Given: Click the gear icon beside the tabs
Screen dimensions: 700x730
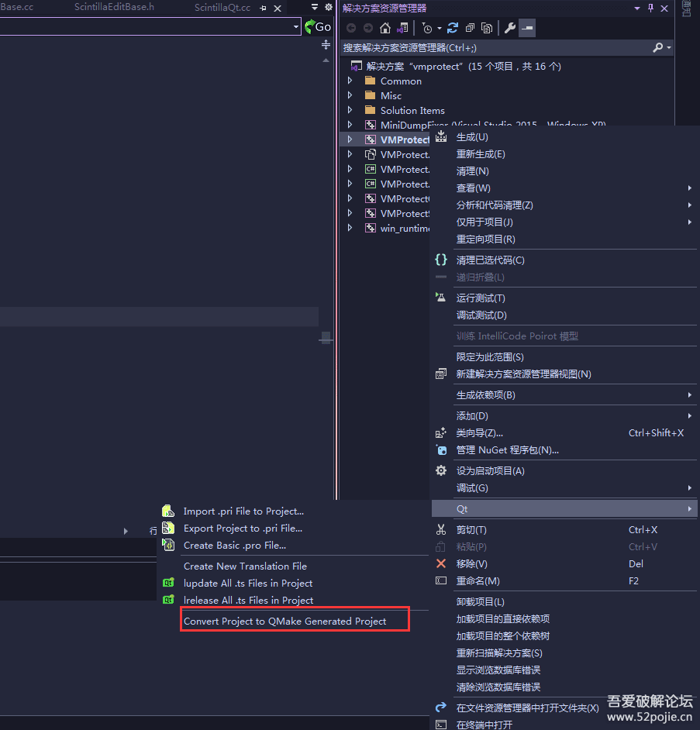Looking at the screenshot, I should [329, 7].
